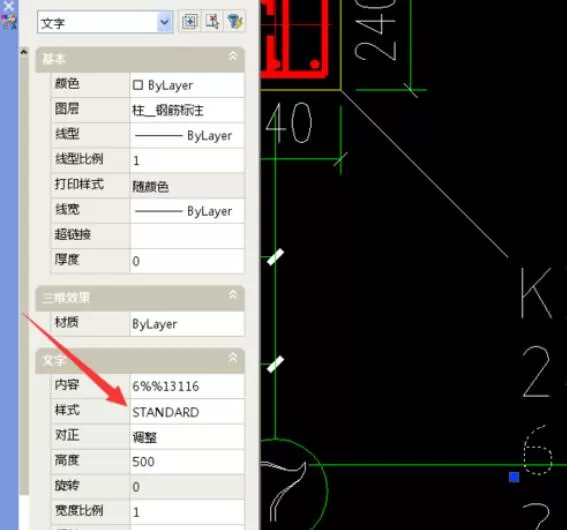Click the scroll up arrow of palette

click(24, 52)
